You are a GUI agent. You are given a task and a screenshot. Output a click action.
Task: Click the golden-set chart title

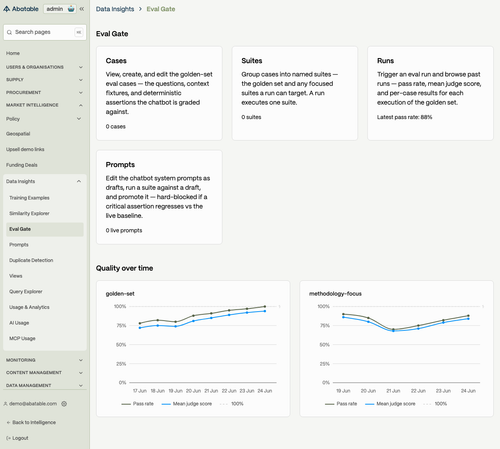coord(120,294)
